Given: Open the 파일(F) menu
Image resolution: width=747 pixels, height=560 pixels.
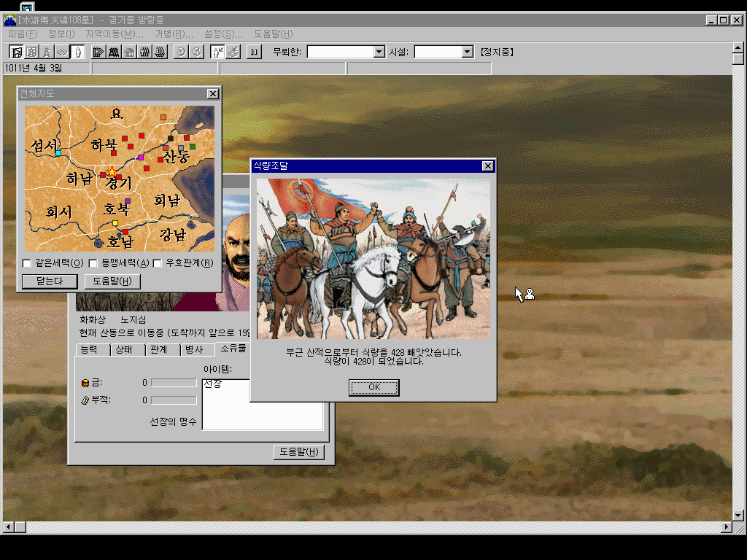Looking at the screenshot, I should (23, 34).
